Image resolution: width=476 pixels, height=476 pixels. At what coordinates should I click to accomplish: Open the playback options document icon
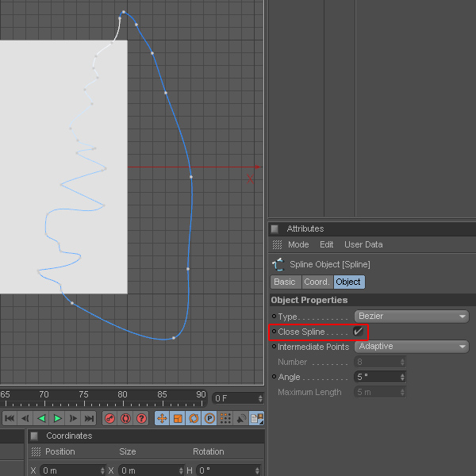256,418
